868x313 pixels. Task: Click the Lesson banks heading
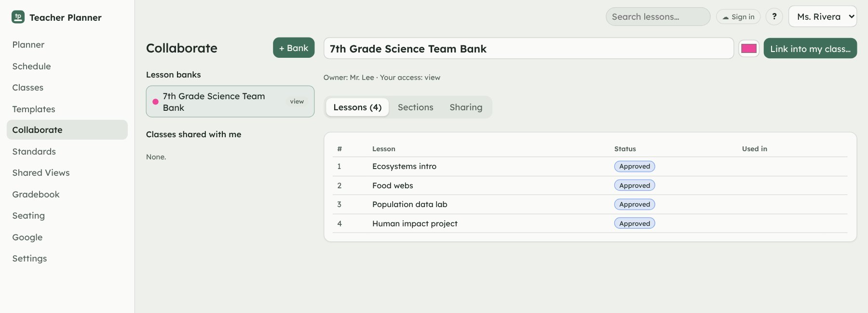174,75
